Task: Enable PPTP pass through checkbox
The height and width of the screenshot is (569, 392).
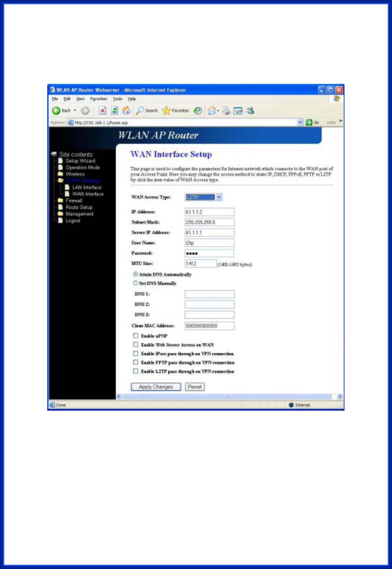Action: tap(136, 362)
